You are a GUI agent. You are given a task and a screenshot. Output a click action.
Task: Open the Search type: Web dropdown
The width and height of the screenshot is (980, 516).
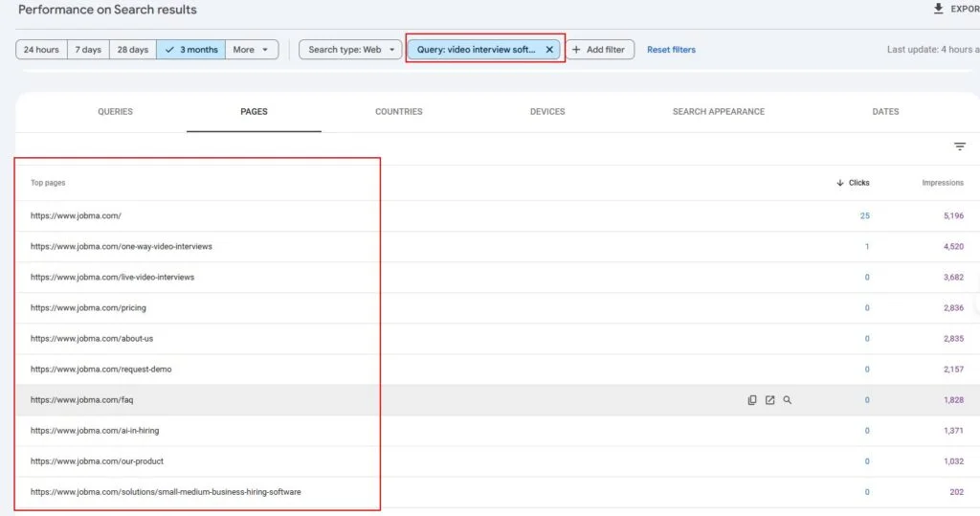[350, 50]
